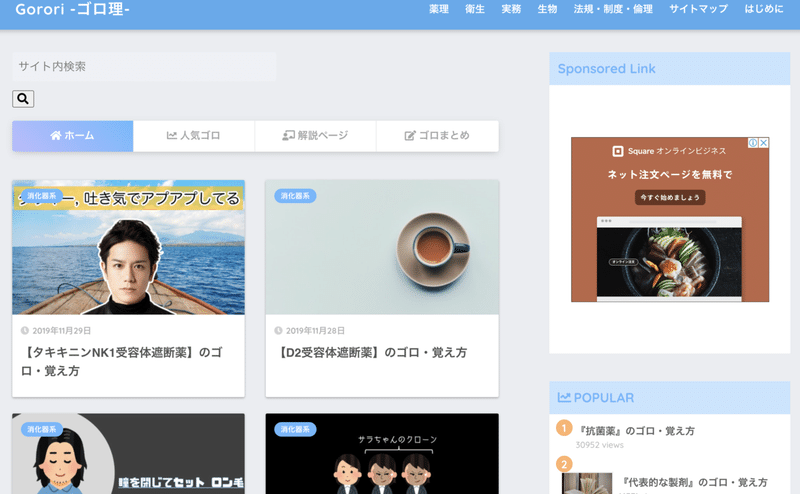The height and width of the screenshot is (494, 800).
Task: Click 消化器系 tag on the coffee cup card
Action: (x=295, y=196)
